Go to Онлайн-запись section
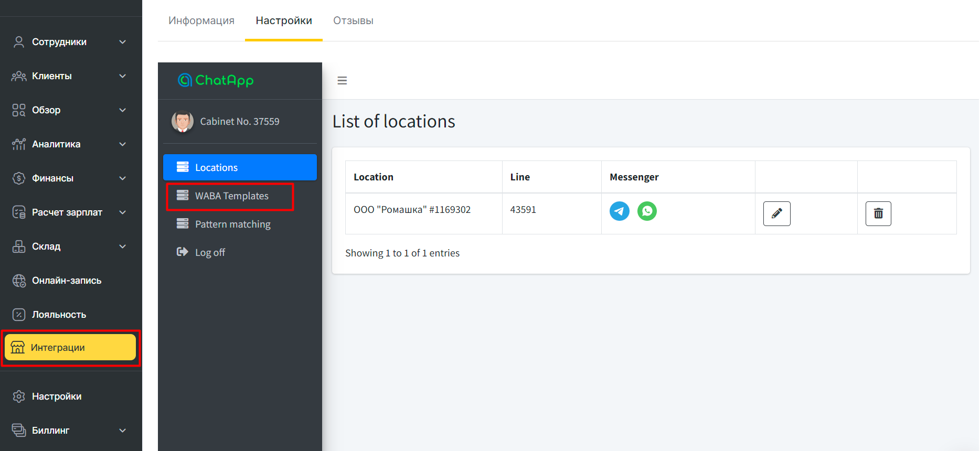Viewport: 980px width, 451px height. click(66, 281)
